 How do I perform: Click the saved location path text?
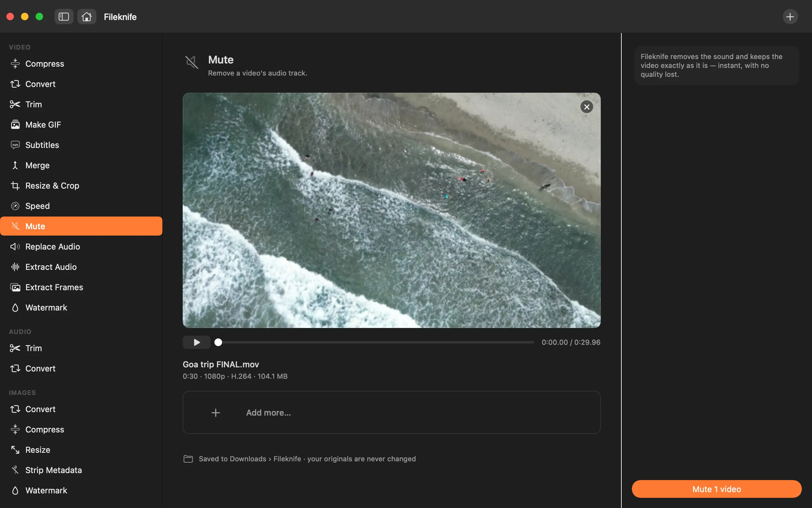click(x=307, y=459)
